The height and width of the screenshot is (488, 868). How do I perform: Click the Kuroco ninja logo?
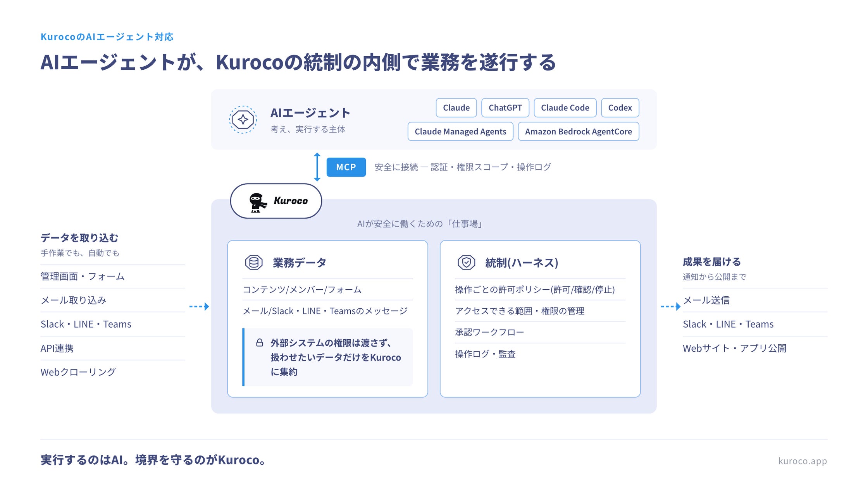click(276, 201)
